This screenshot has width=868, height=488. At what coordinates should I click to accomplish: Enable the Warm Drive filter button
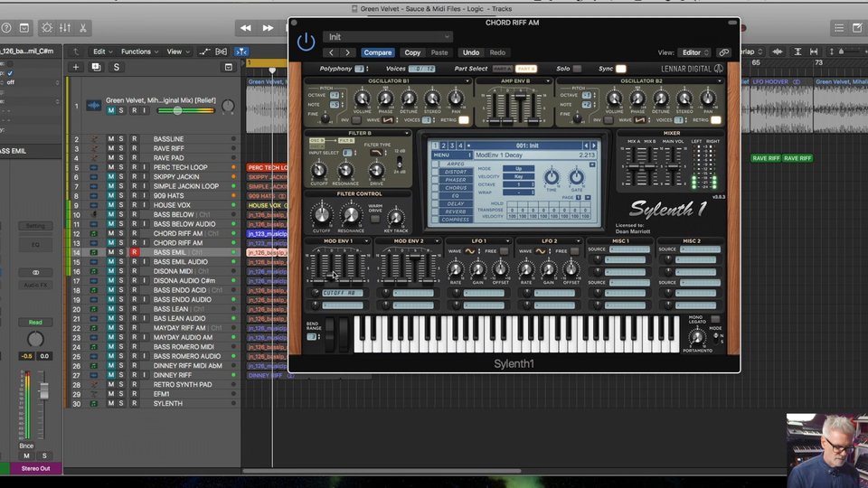point(374,220)
